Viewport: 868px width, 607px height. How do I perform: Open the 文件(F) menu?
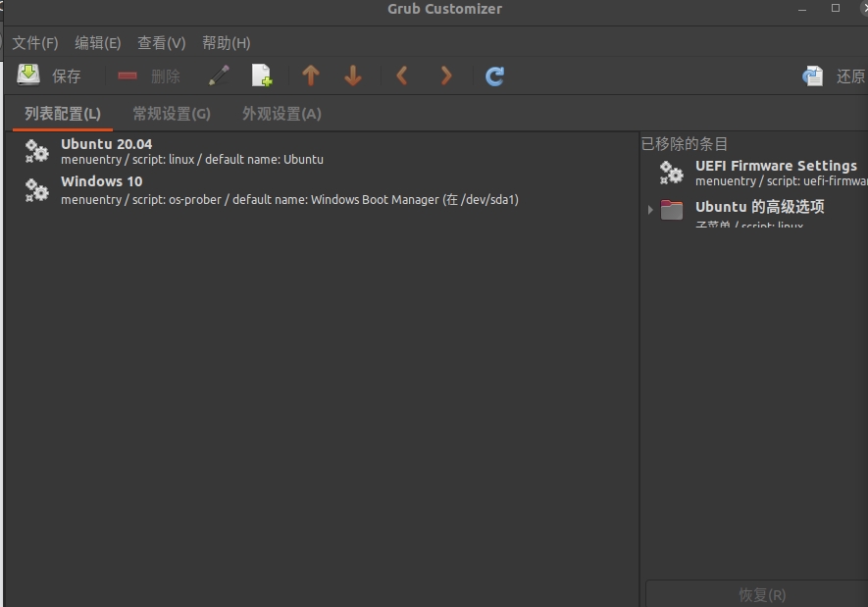(x=35, y=42)
